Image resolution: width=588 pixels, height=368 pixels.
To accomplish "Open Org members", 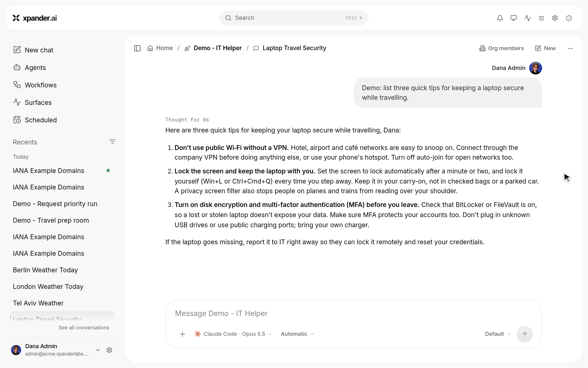I will (501, 48).
